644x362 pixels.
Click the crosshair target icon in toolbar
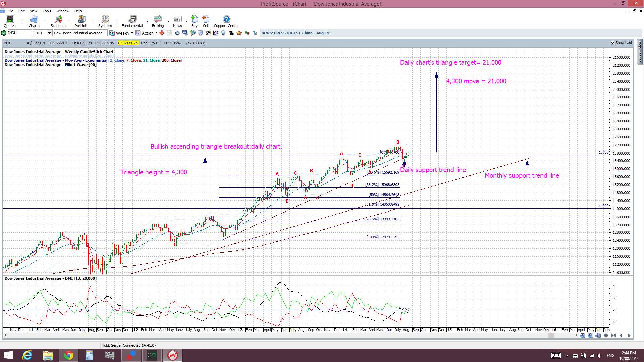pyautogui.click(x=177, y=33)
